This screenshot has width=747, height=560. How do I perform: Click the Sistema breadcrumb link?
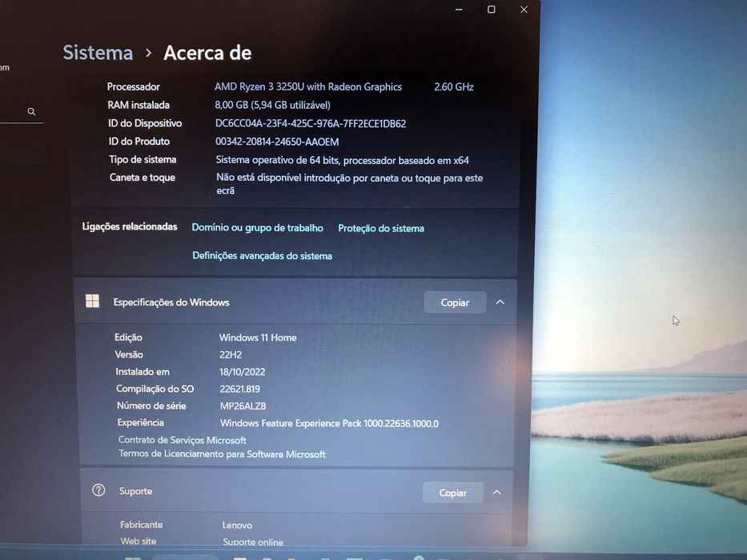coord(98,52)
